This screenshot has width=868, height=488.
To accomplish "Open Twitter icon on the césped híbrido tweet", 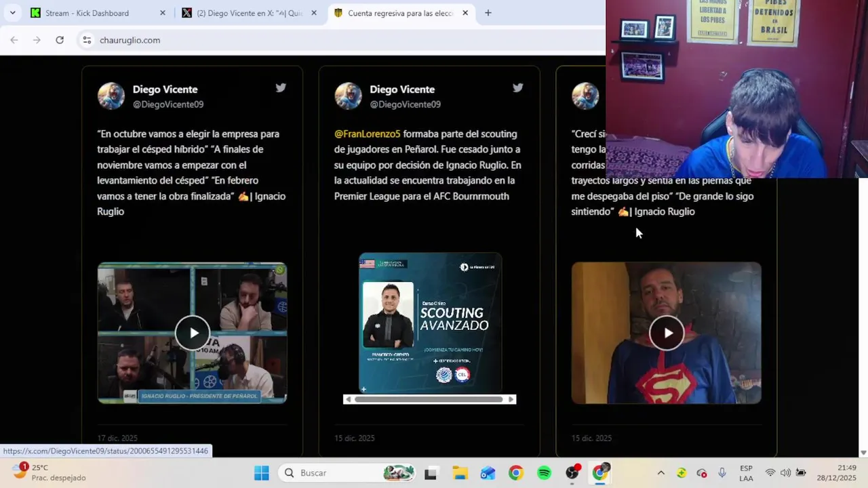I will click(x=281, y=87).
